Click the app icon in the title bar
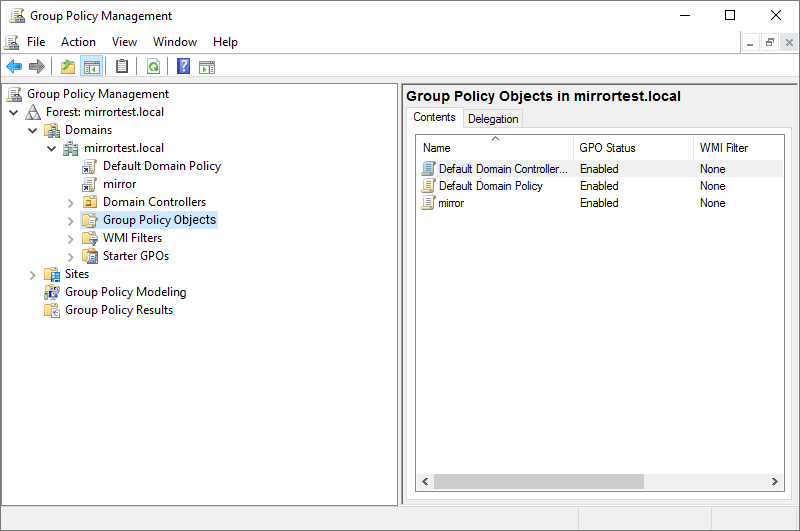 click(x=17, y=16)
